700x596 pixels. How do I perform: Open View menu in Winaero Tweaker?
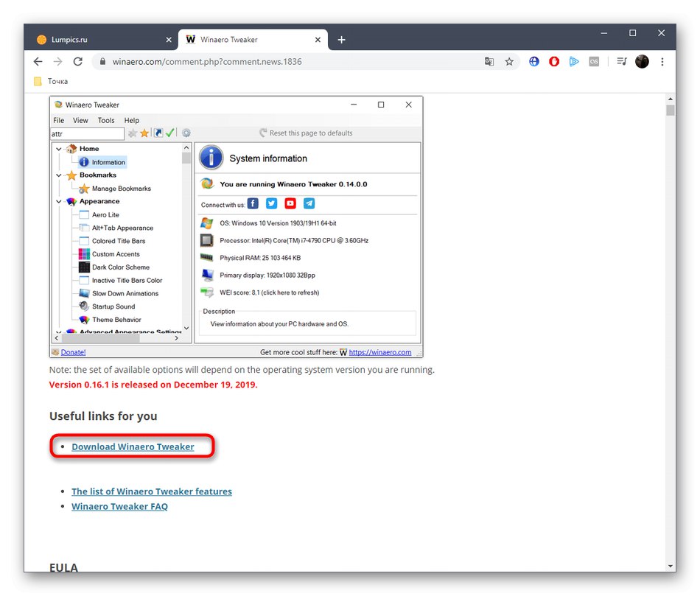[x=80, y=120]
